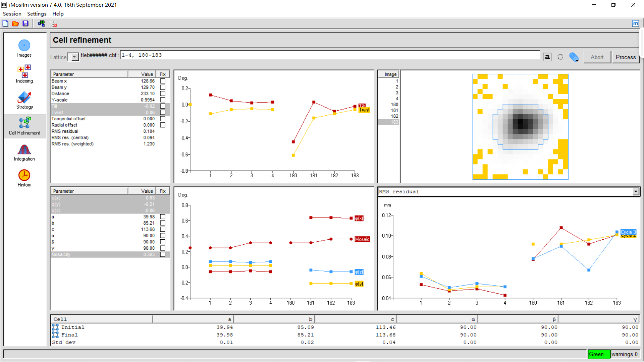
Task: Click the save session floppy icon
Action: pos(25,23)
